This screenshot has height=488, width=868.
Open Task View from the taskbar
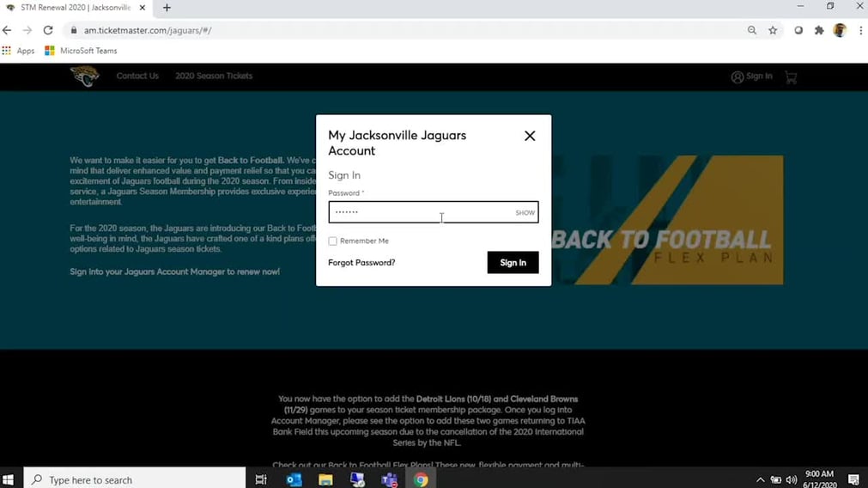(x=261, y=479)
